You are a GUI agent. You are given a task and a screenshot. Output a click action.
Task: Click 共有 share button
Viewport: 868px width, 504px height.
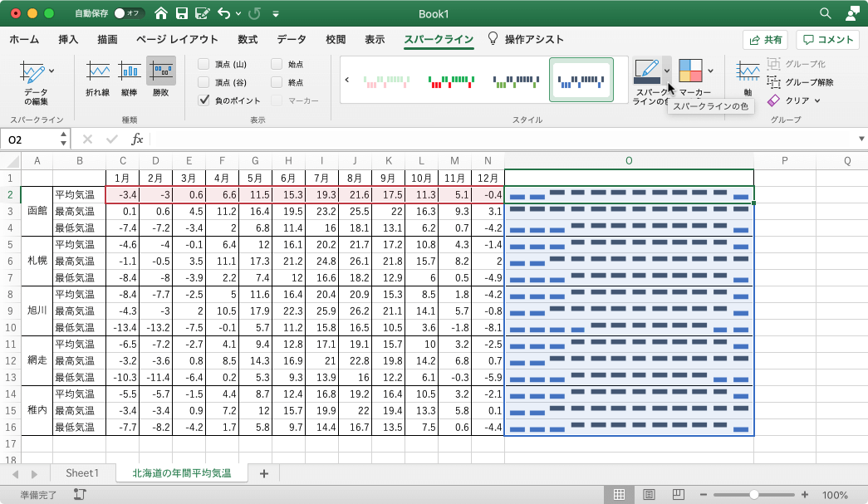pos(766,40)
